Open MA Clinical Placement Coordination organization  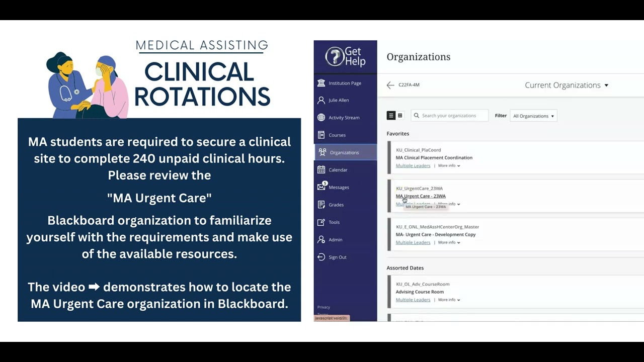click(434, 157)
